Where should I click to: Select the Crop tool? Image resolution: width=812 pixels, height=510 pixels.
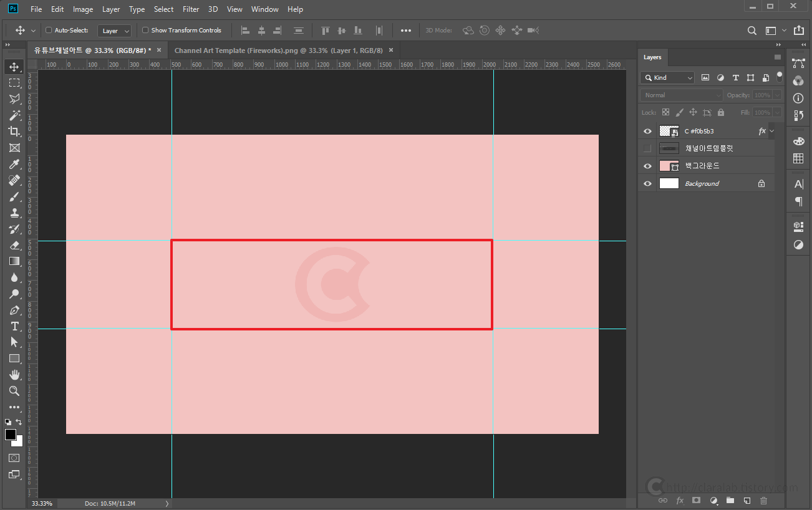14,132
